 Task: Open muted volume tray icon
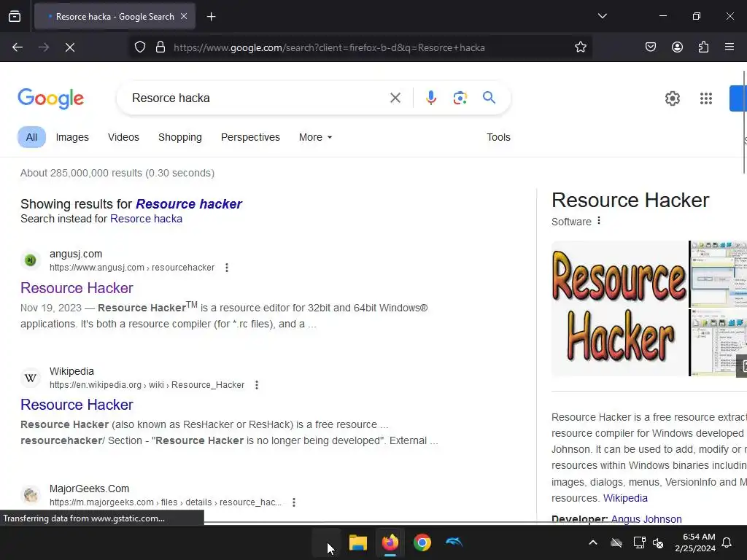tap(658, 542)
